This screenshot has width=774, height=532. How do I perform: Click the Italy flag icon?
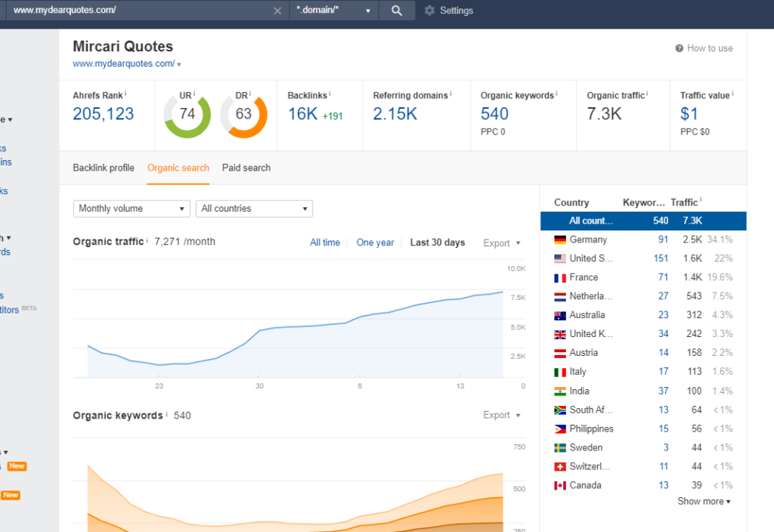(x=560, y=372)
